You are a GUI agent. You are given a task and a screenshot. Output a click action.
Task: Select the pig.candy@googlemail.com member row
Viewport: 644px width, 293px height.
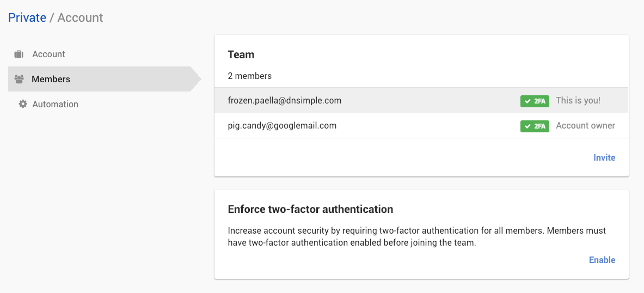[282, 126]
